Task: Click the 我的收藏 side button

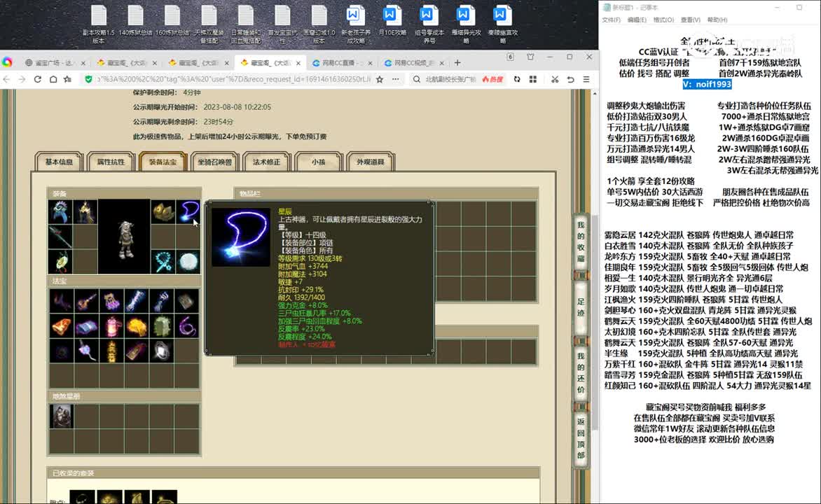Action: [581, 241]
